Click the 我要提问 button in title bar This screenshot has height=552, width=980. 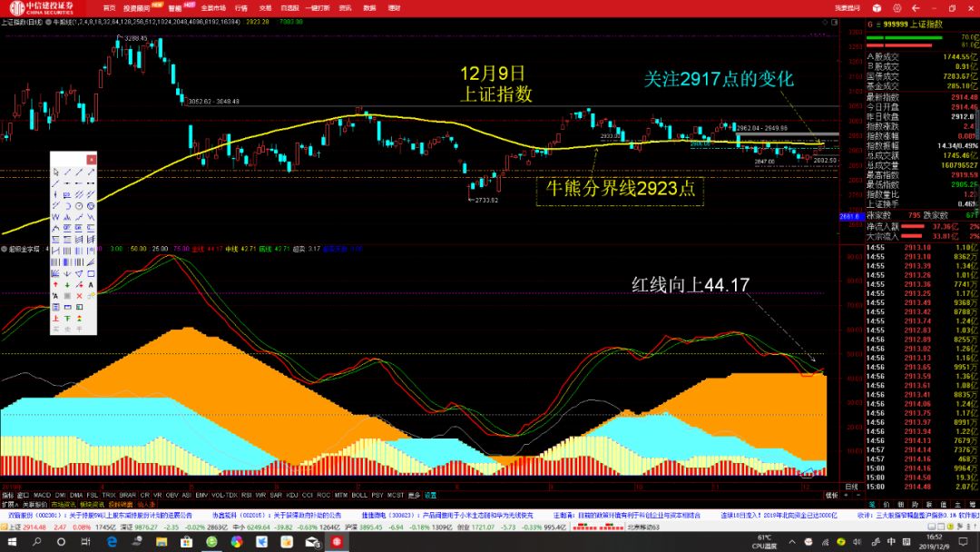tap(847, 8)
